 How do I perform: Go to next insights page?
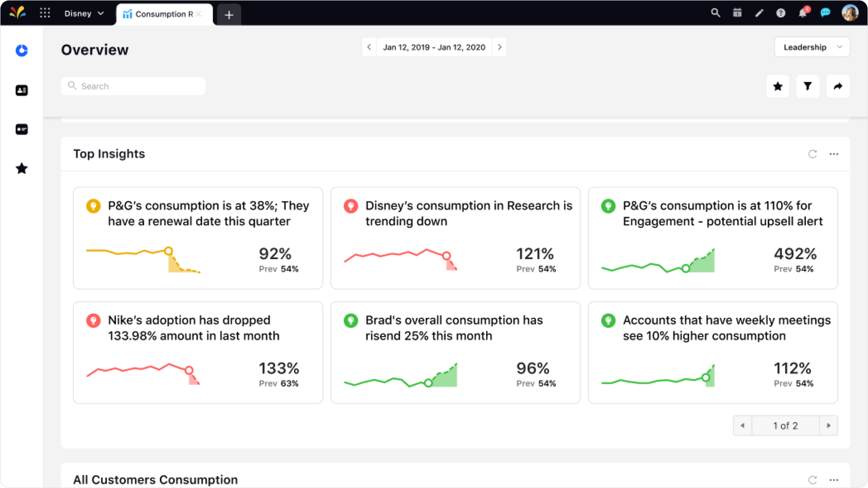pos(829,426)
